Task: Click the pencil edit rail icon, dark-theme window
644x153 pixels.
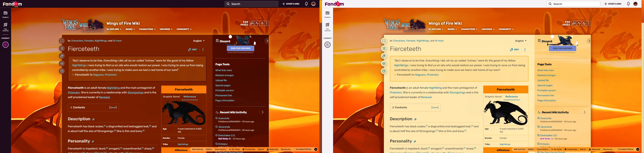Action: [x=62, y=56]
